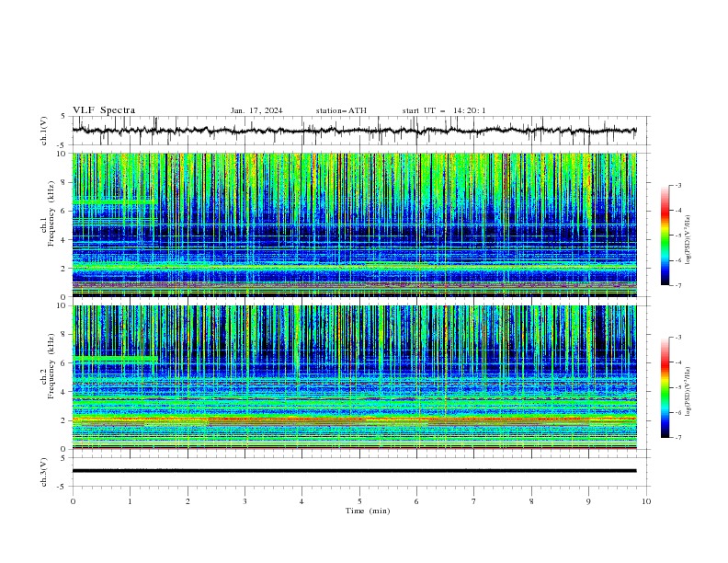Click the "-3" value on ch.1 color scale

pos(678,185)
